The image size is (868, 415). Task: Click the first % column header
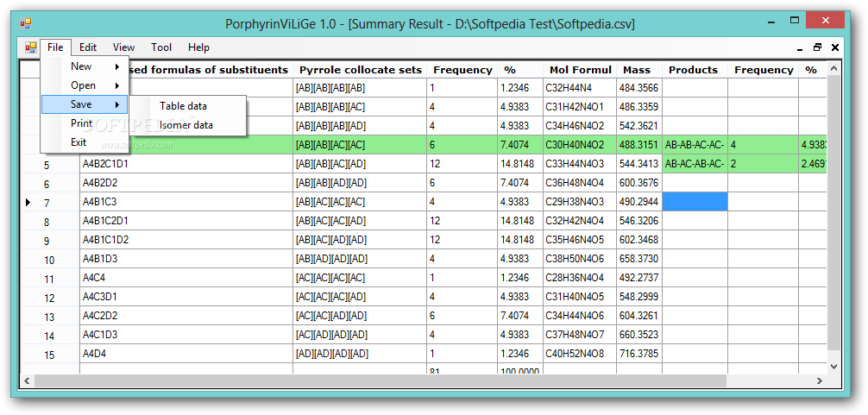520,70
